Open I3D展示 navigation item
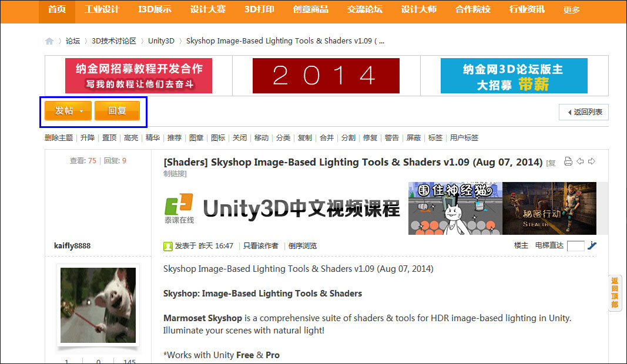The height and width of the screenshot is (364, 627). [155, 9]
